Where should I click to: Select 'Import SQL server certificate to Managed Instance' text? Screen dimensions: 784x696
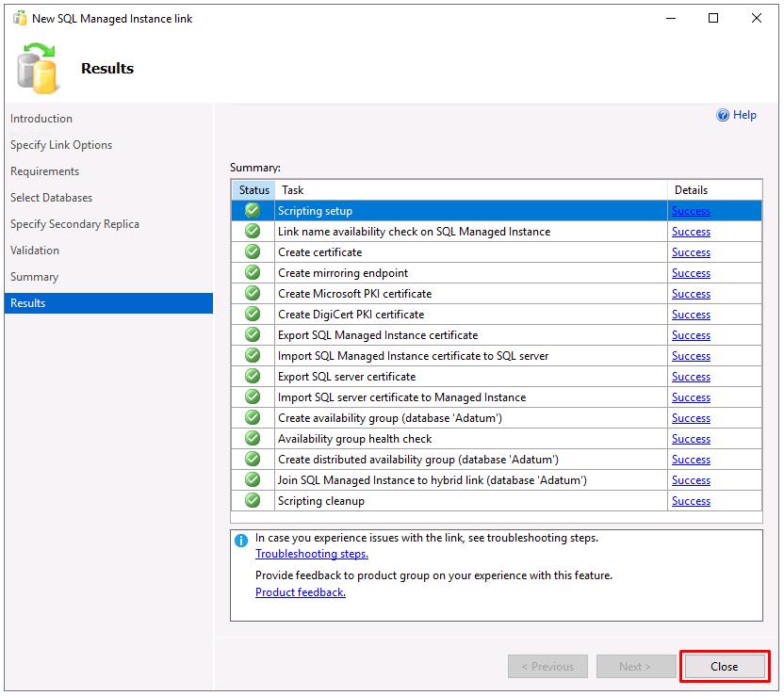[402, 397]
